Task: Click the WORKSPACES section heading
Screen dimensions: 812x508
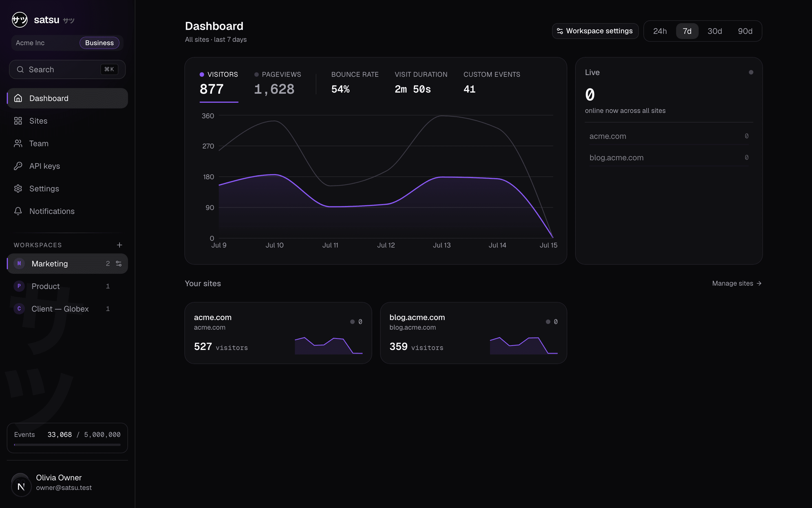Action: (x=37, y=245)
